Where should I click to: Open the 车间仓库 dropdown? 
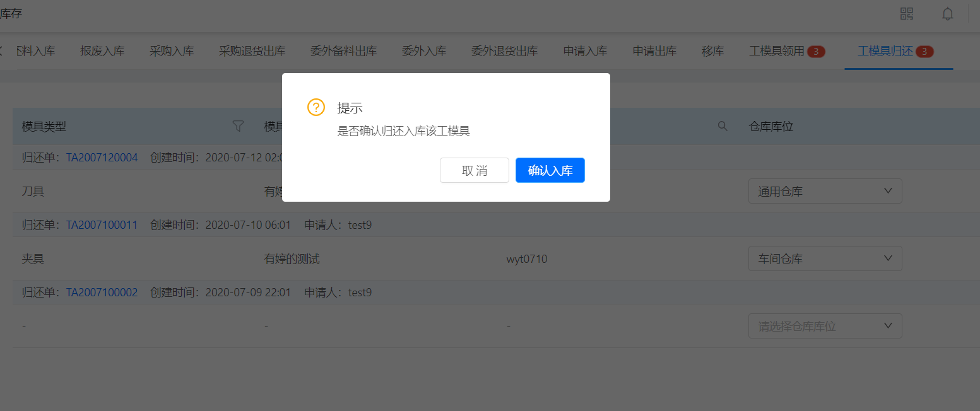coord(825,258)
